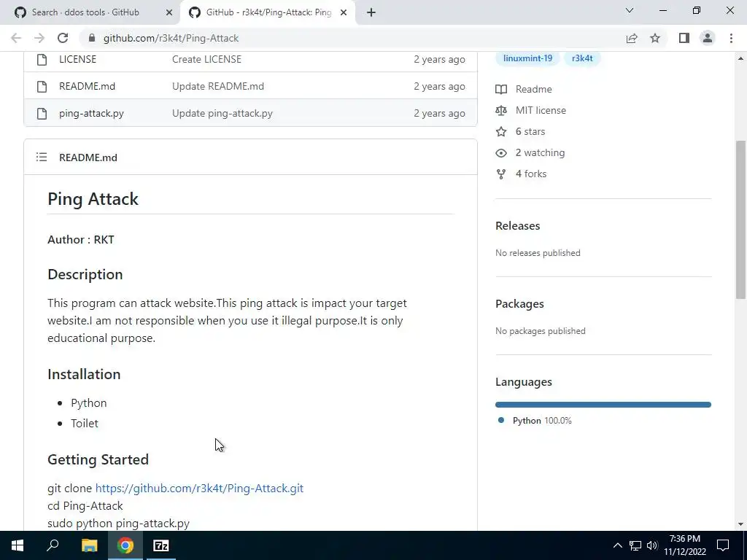Click the scrollbar down arrow

coord(740,525)
